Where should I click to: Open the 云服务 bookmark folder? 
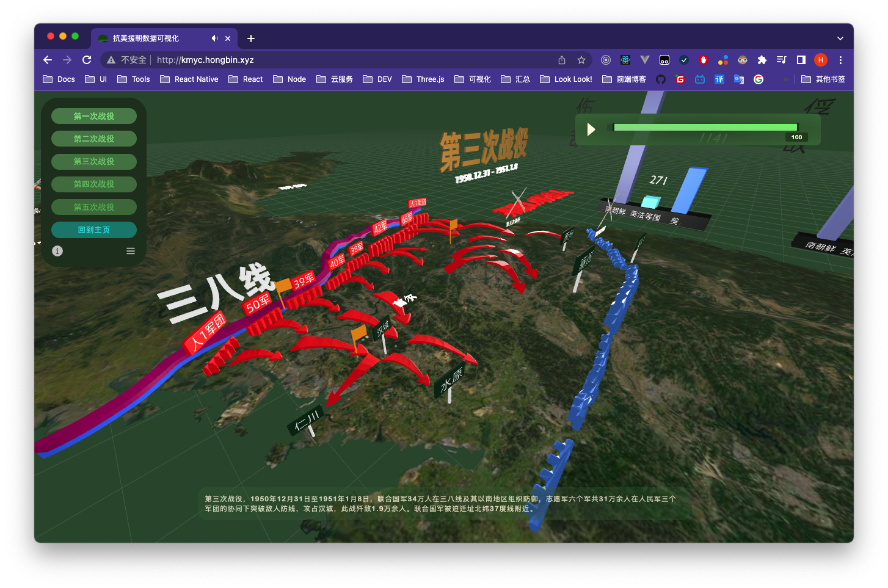pos(335,79)
